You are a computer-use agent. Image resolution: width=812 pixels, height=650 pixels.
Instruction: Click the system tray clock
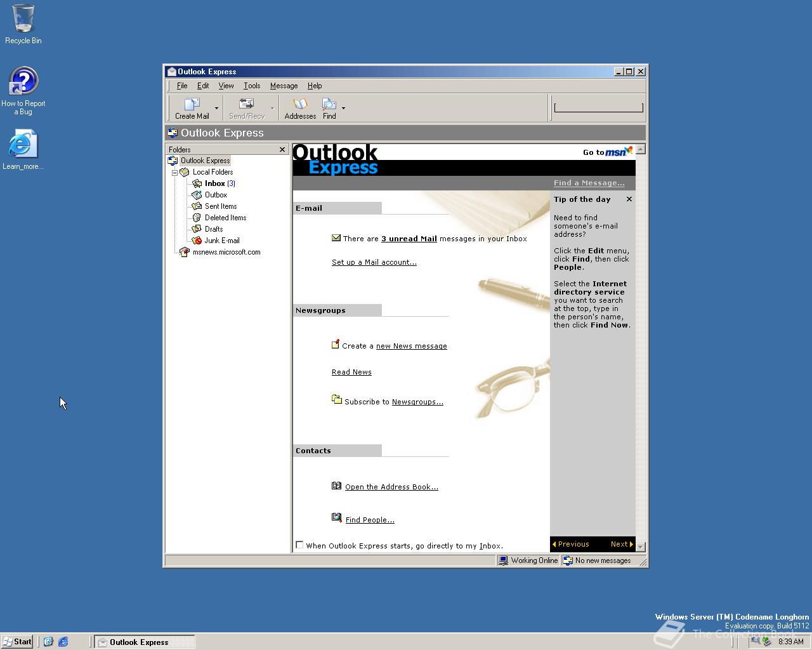[x=790, y=642]
